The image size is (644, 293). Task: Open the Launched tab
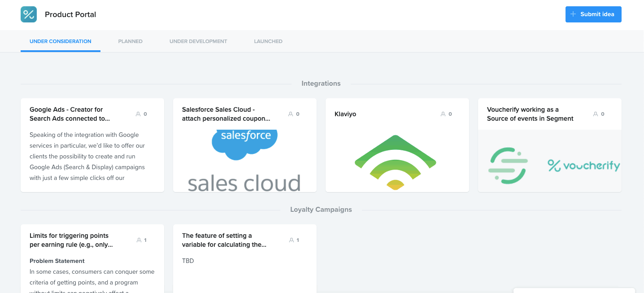coord(268,41)
